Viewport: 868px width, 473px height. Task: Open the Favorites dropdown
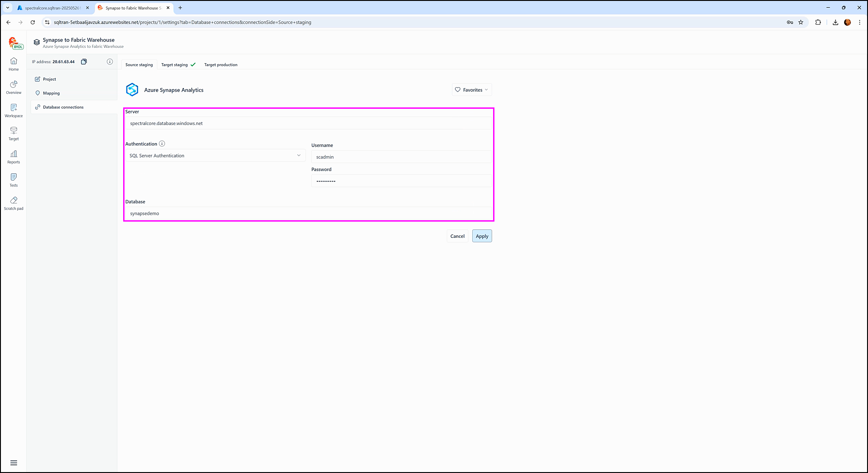(x=471, y=90)
